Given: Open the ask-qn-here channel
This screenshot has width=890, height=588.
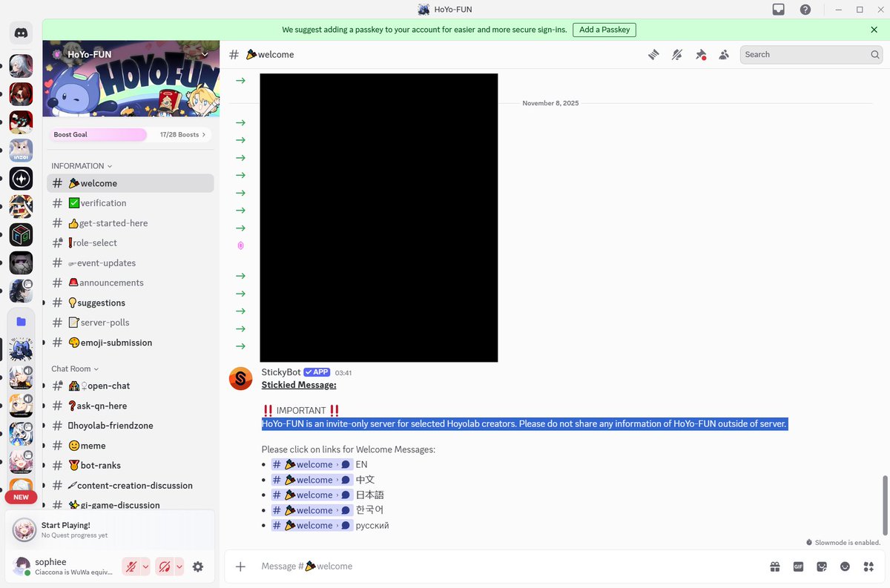Looking at the screenshot, I should (131, 406).
